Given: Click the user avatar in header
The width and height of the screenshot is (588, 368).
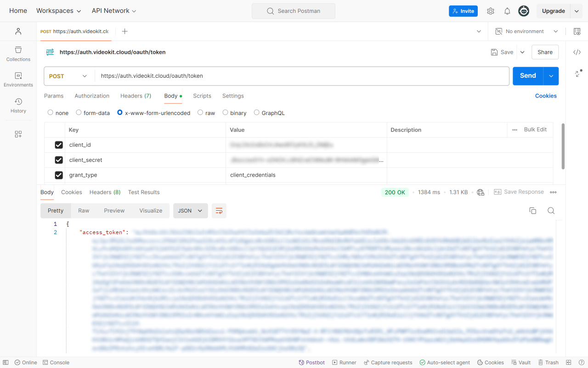Looking at the screenshot, I should tap(524, 11).
